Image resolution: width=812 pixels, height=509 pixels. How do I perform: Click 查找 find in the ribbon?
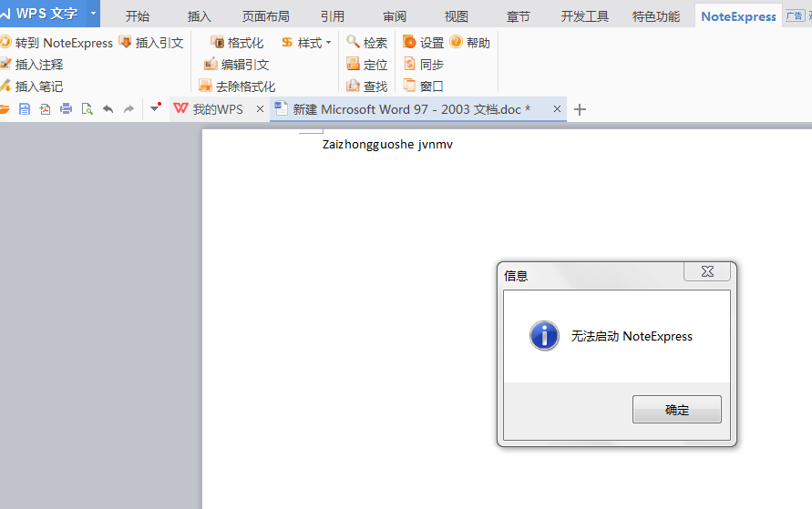(366, 86)
